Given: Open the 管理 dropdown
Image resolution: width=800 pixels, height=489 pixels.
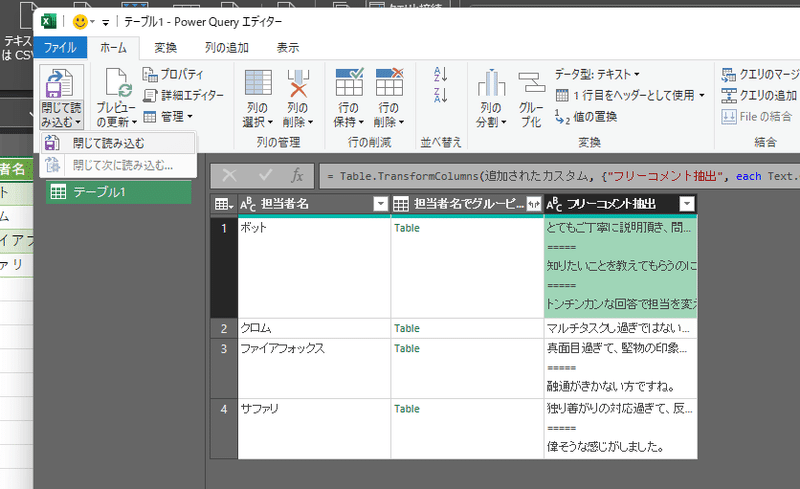Looking at the screenshot, I should tap(168, 117).
